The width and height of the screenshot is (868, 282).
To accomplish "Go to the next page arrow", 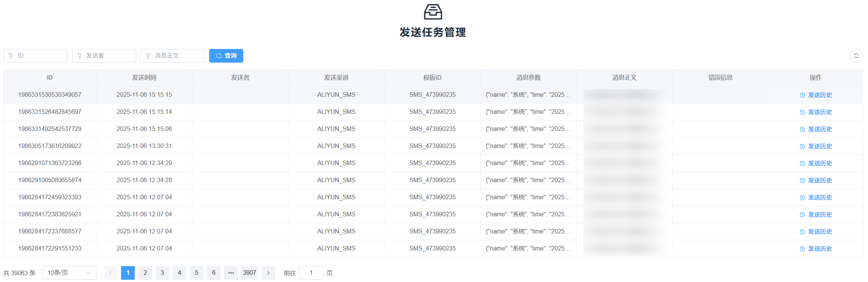I will 268,273.
